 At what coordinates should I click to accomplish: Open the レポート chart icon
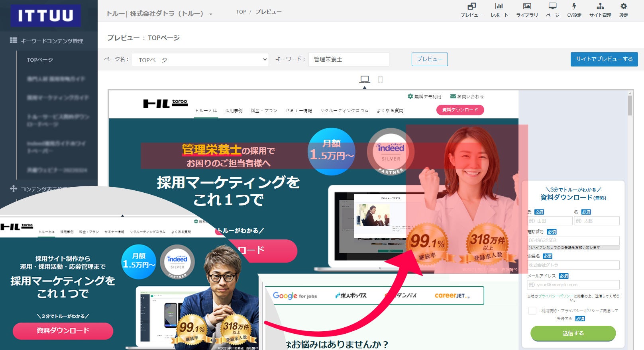(x=499, y=6)
